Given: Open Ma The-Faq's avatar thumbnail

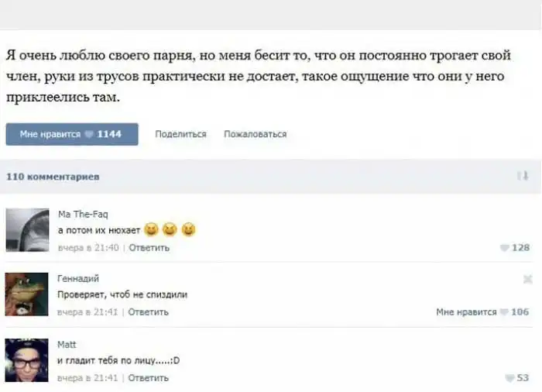Looking at the screenshot, I should pyautogui.click(x=27, y=230).
